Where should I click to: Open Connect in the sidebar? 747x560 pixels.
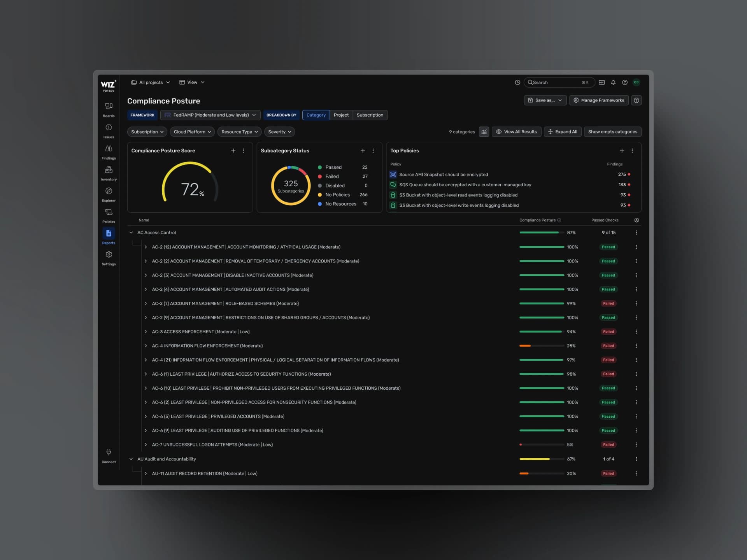point(109,456)
